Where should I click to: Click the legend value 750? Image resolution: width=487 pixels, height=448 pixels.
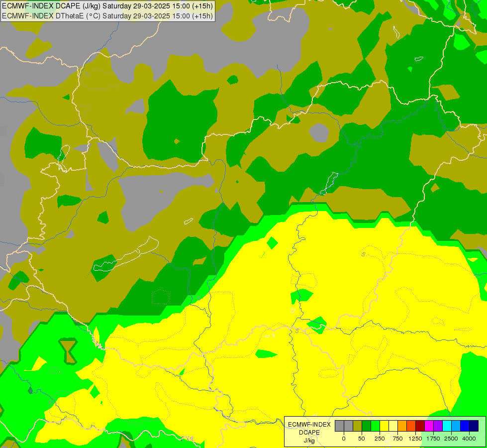pos(397,439)
